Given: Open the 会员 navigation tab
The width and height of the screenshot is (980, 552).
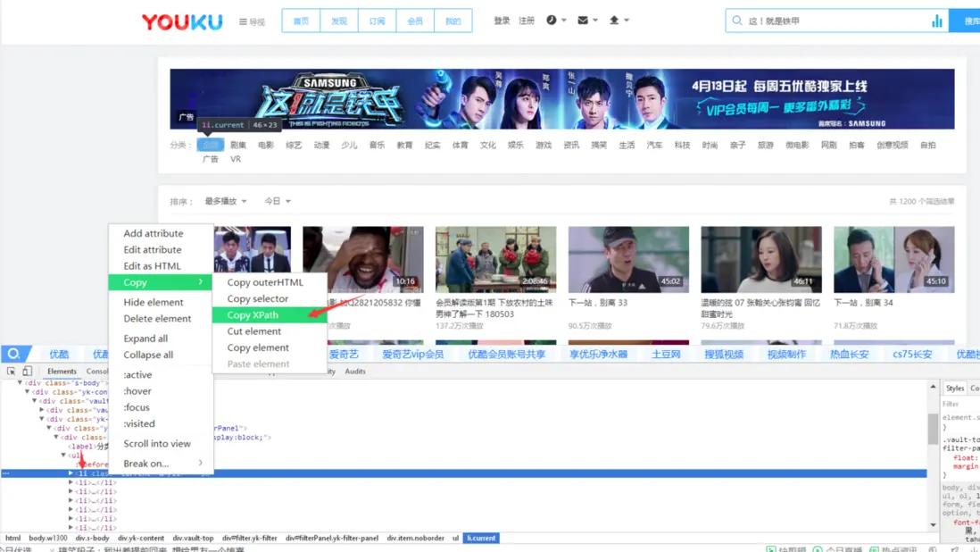Looking at the screenshot, I should (x=415, y=21).
